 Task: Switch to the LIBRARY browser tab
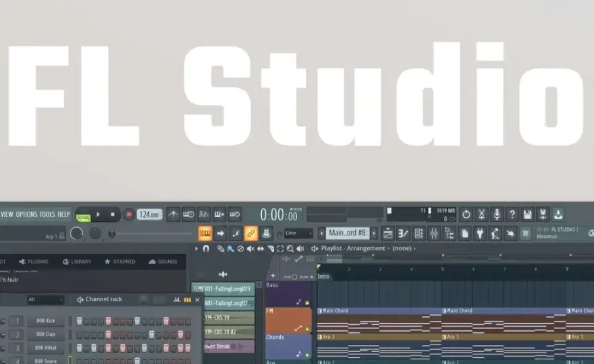click(77, 262)
